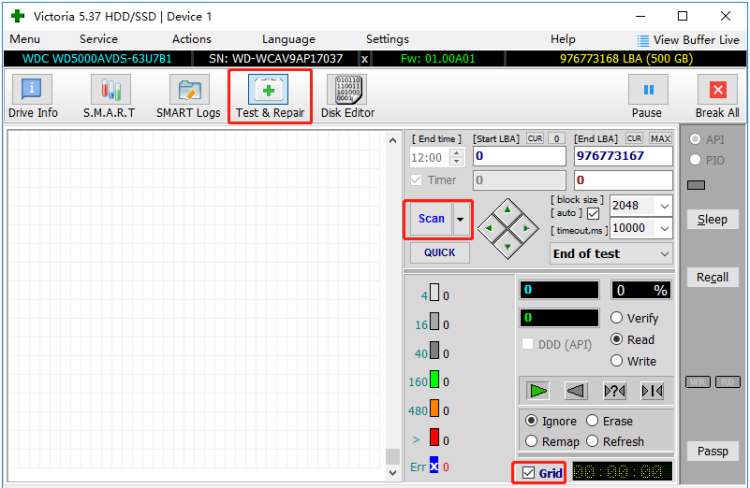Select the Verify radio button
The height and width of the screenshot is (488, 750).
pyautogui.click(x=617, y=318)
